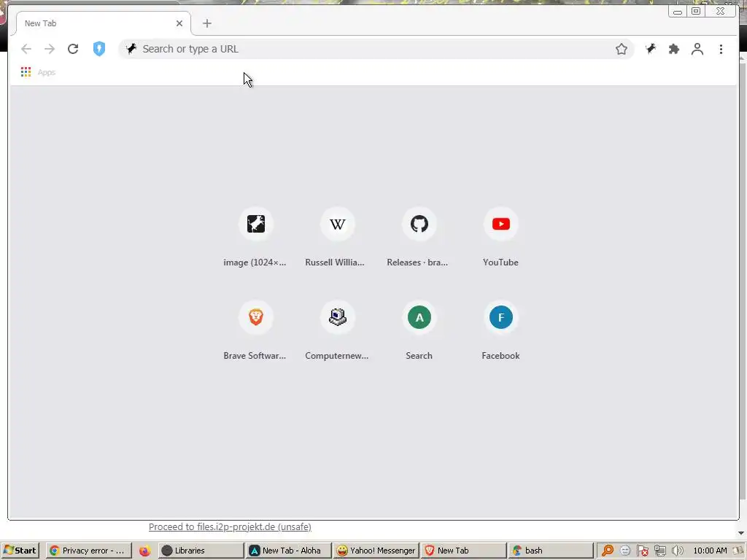Open a new tab with the plus button

[206, 23]
